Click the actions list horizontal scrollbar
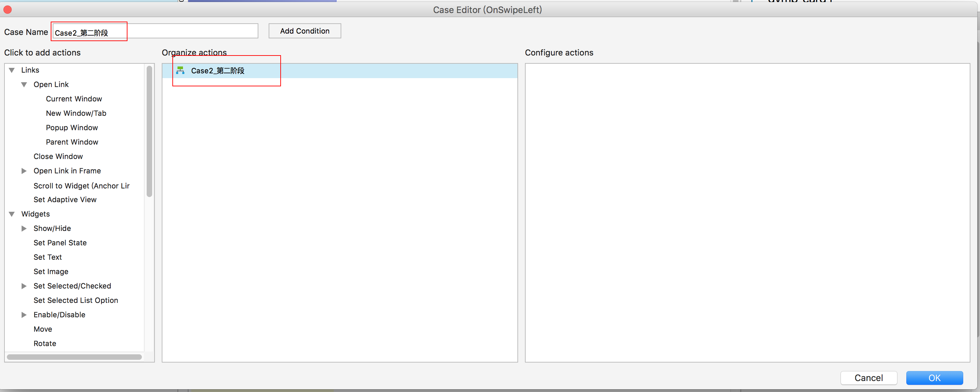980x392 pixels. pyautogui.click(x=74, y=357)
